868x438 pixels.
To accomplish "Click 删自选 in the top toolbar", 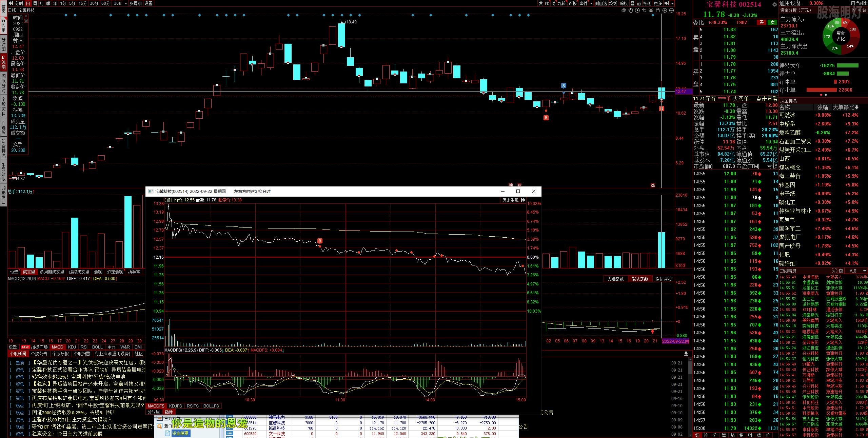I will pyautogui.click(x=601, y=3).
